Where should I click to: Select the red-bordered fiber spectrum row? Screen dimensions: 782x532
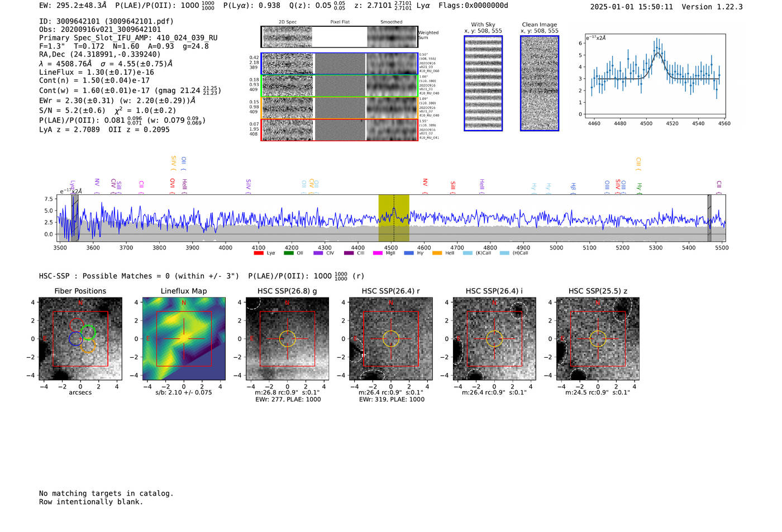click(339, 130)
